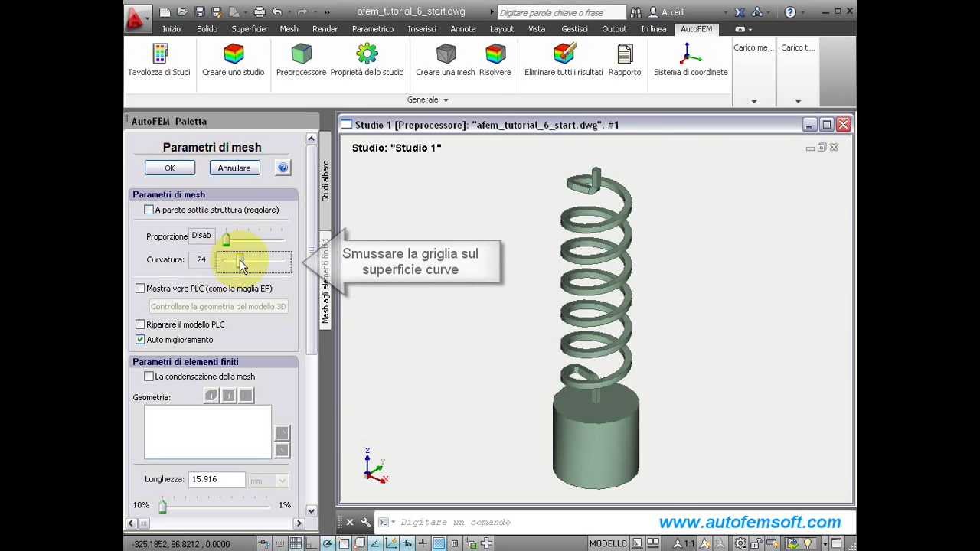Select Sistema di coordinate tool
This screenshot has width=980, height=551.
[x=691, y=54]
